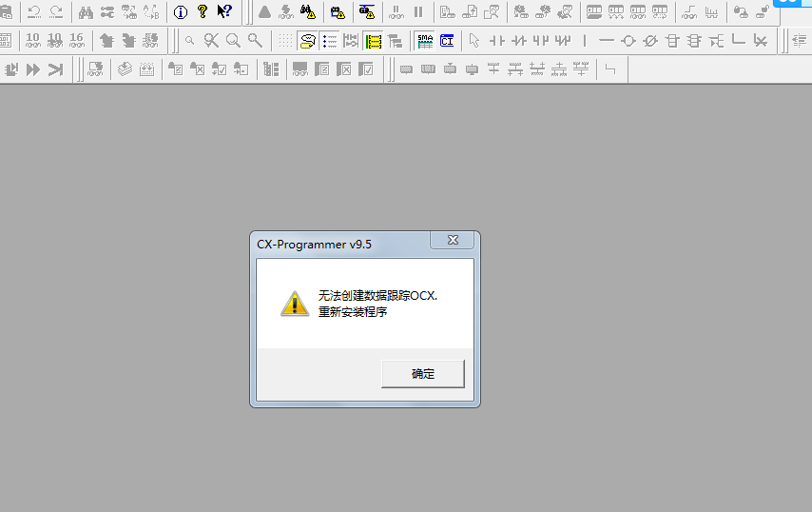Insert a new normally closed contact
Screen dimensions: 812x512
(518, 41)
